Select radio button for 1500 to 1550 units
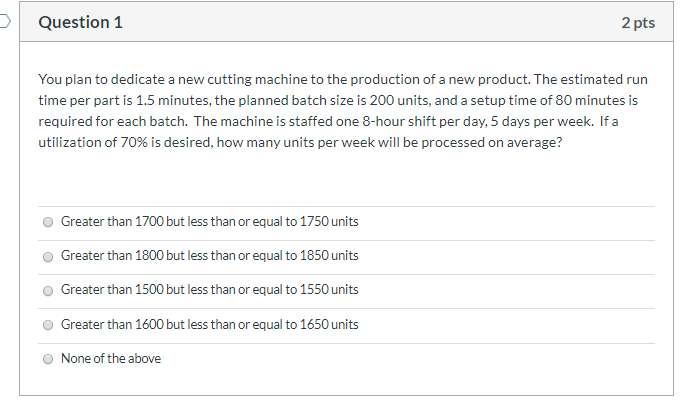Viewport: 686px width, 410px height. pos(48,290)
